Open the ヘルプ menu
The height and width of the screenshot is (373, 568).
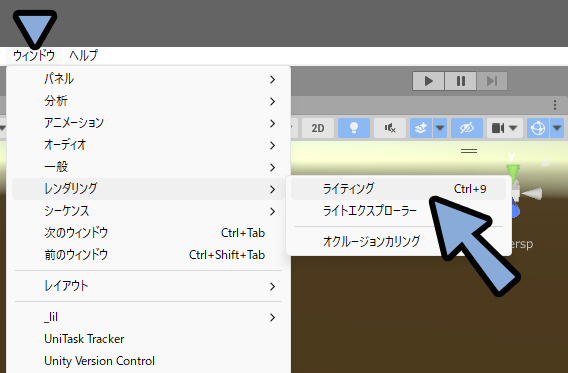coord(83,56)
